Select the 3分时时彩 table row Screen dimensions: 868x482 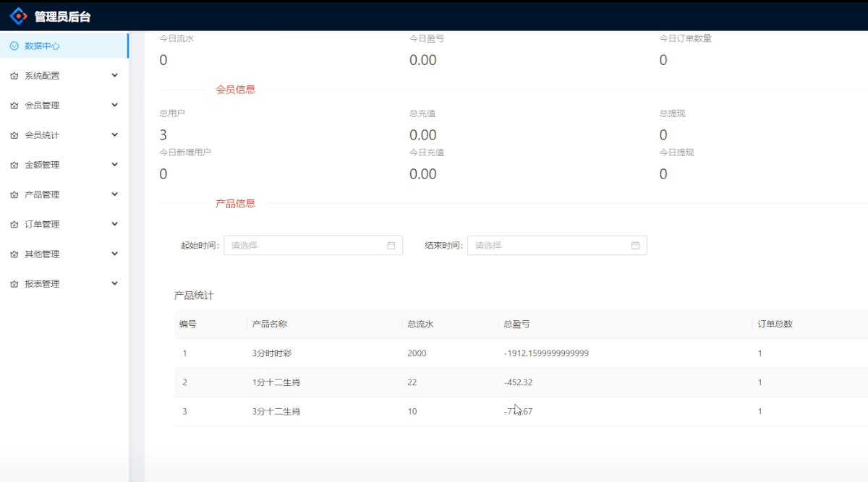point(271,353)
